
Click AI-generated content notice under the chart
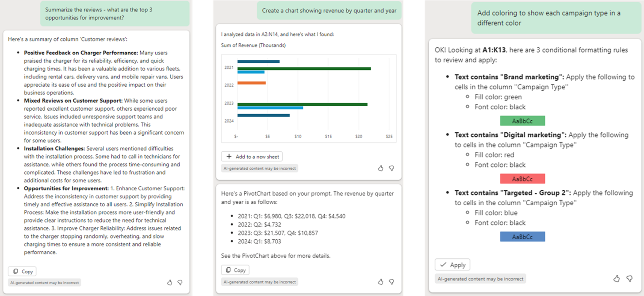(259, 168)
